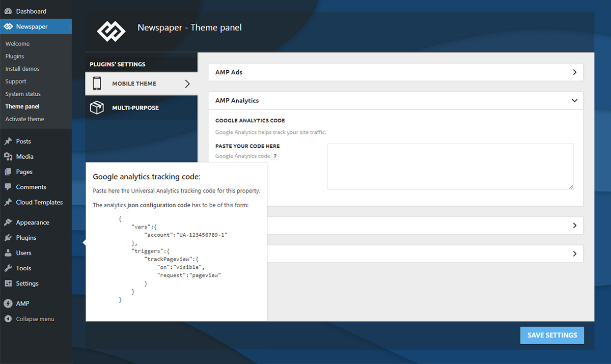The height and width of the screenshot is (364, 611).
Task: Click the Media icon in sidebar
Action: coord(8,157)
